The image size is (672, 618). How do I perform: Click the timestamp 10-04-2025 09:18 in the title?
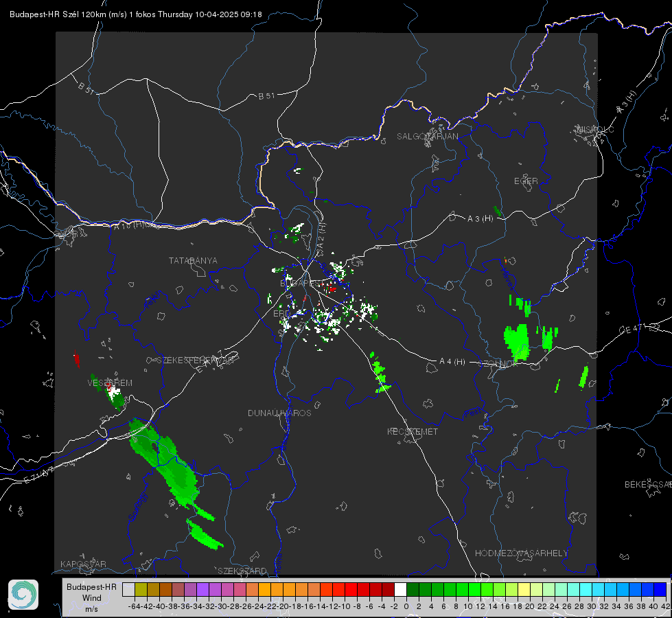[228, 14]
